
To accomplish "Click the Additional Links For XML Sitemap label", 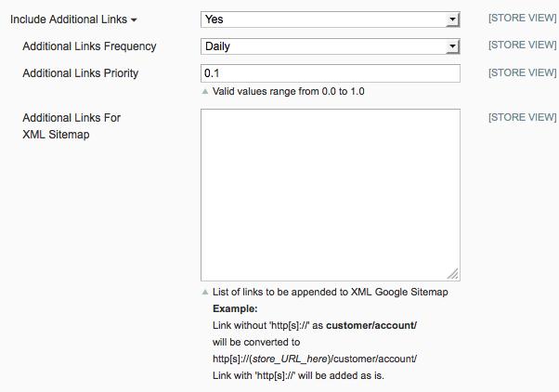I will pos(71,126).
